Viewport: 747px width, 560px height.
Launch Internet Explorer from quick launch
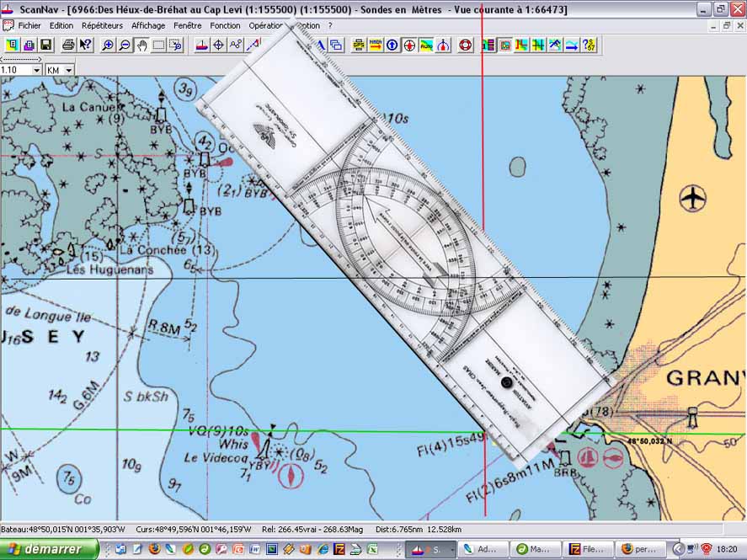click(x=322, y=549)
